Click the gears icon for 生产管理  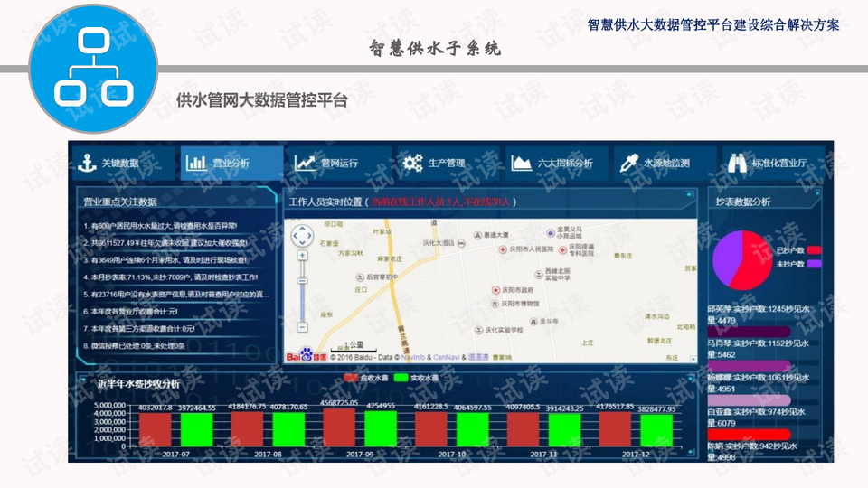pyautogui.click(x=412, y=163)
